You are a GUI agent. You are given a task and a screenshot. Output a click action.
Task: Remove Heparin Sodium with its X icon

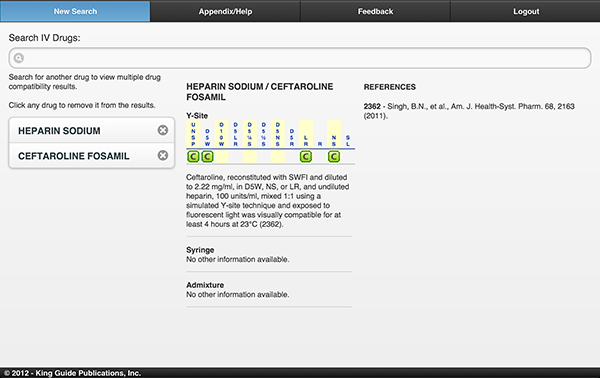(163, 130)
